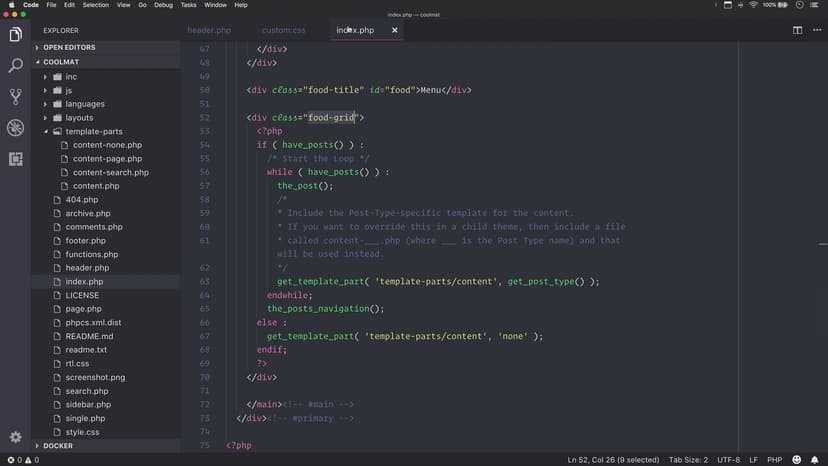The height and width of the screenshot is (466, 828).
Task: Open the editor More Actions ellipsis
Action: (x=814, y=30)
